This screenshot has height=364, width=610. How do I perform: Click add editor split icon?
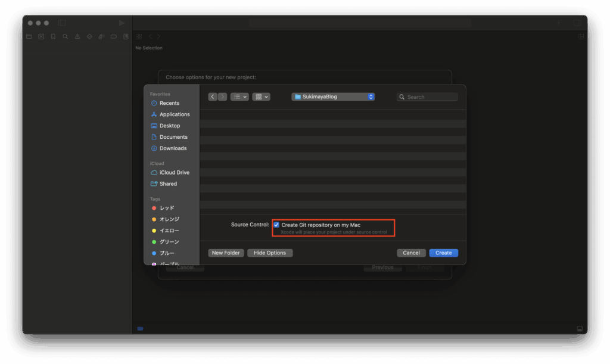[x=581, y=36]
